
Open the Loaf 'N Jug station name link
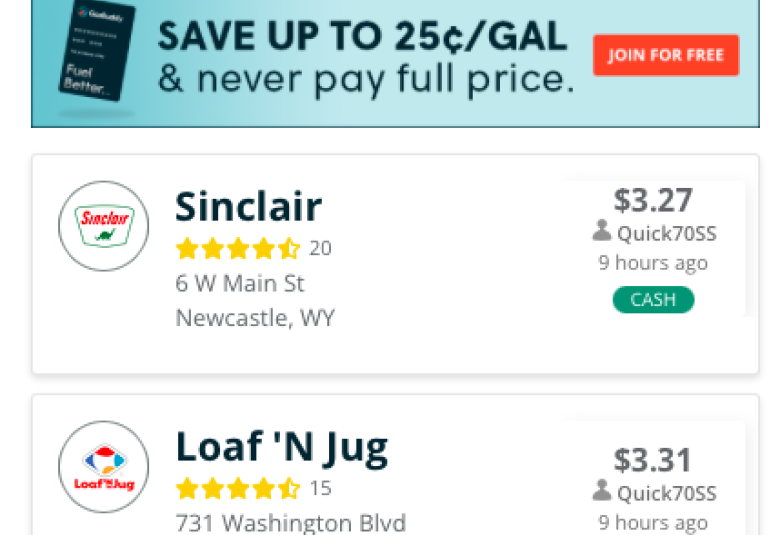pyautogui.click(x=282, y=448)
